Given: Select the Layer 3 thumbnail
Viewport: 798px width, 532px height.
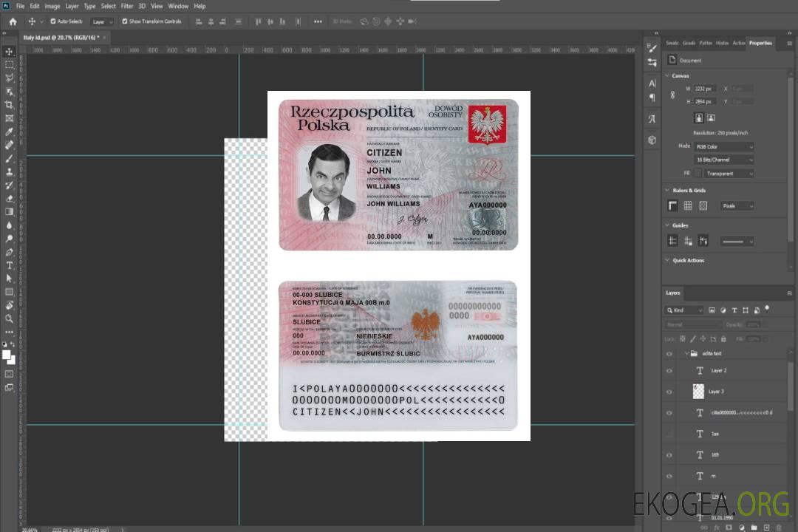Looking at the screenshot, I should (x=698, y=392).
